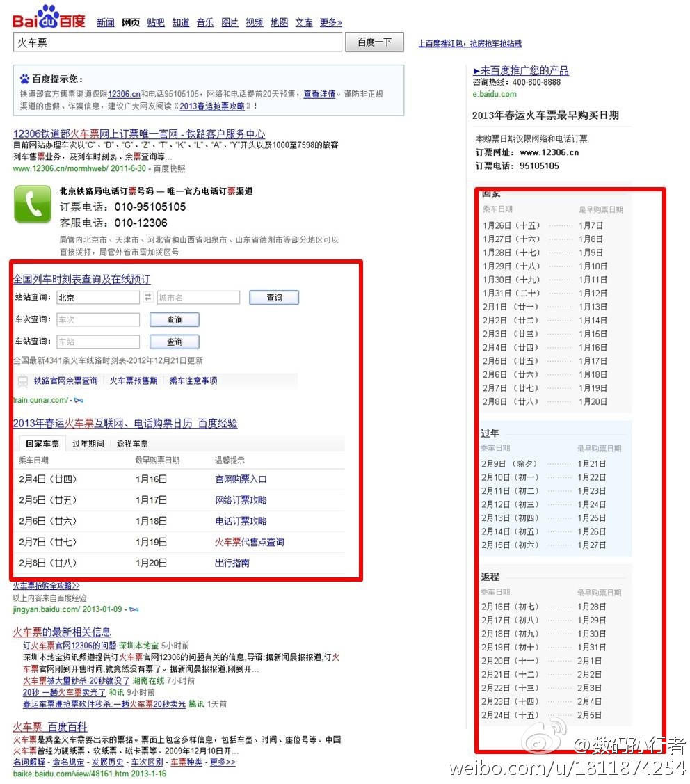Open the 上百度搜红包 promotional link

coord(470,44)
